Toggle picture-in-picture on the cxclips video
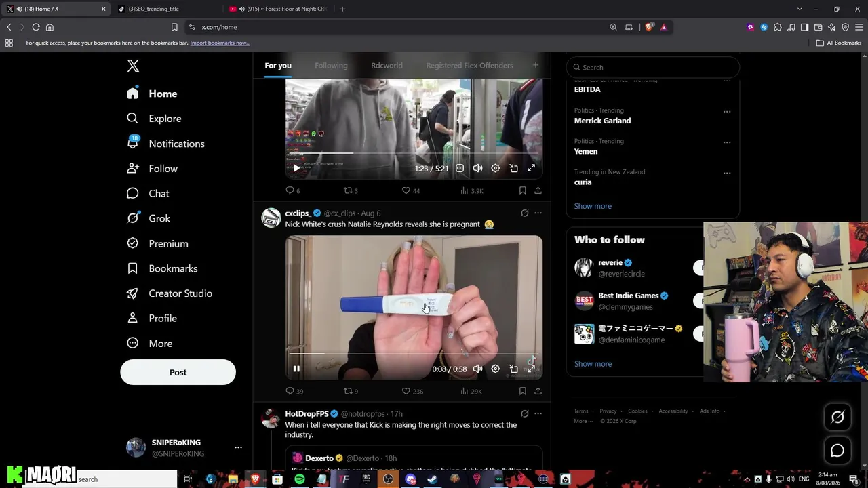The width and height of the screenshot is (868, 488). click(x=513, y=369)
